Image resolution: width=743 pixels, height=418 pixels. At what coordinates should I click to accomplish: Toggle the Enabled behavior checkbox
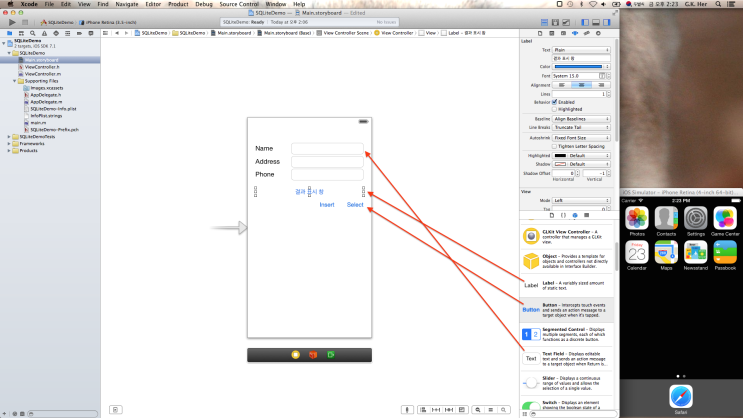[x=555, y=102]
